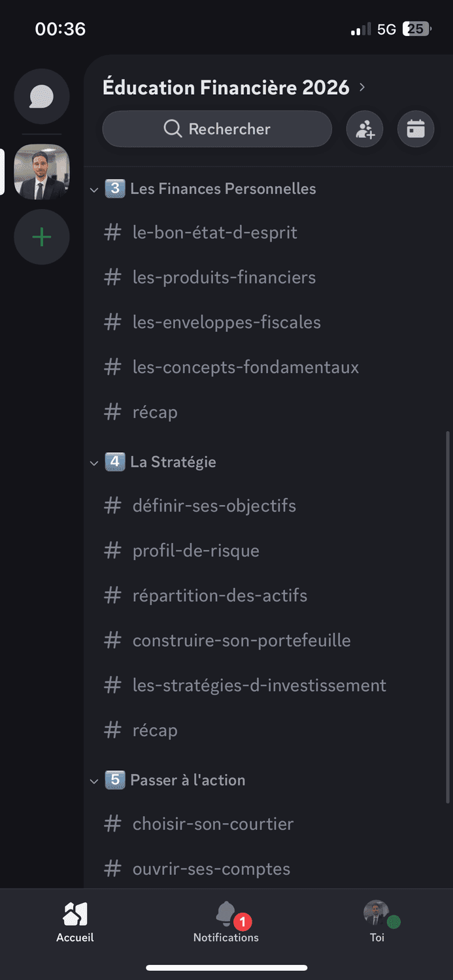Tap the Notifications bell icon
Screen dimensions: 453x980
[226, 915]
